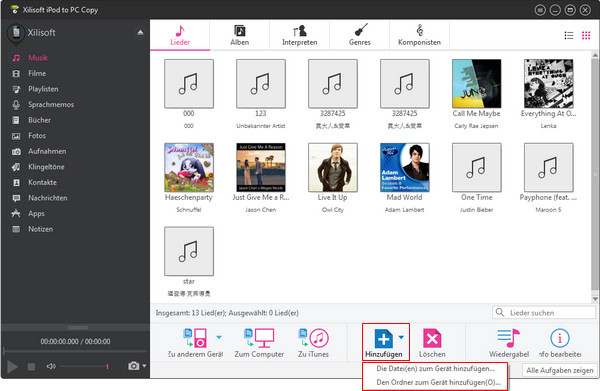This screenshot has width=600, height=391.
Task: Select the Mad World thumbnail
Action: click(404, 168)
